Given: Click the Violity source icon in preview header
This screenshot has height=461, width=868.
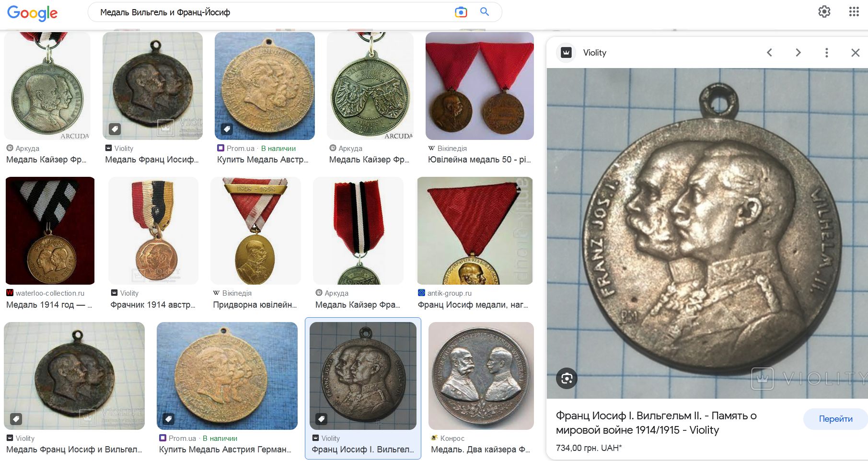Looking at the screenshot, I should click(x=566, y=53).
